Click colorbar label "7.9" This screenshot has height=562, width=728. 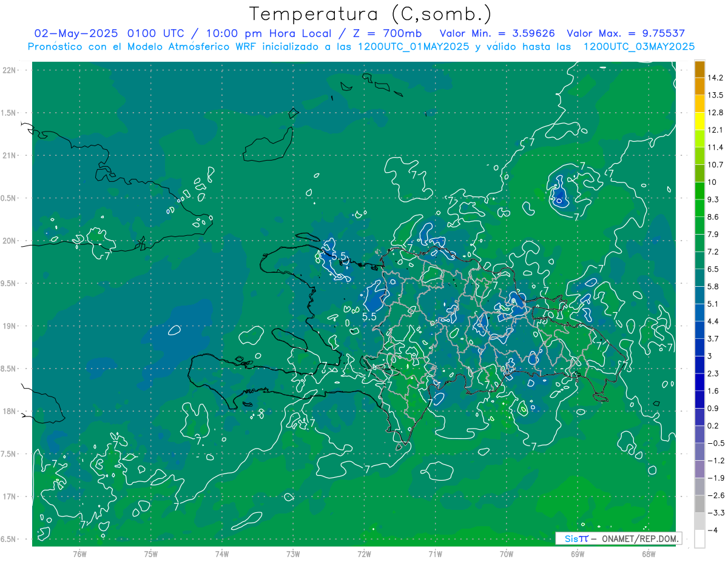[x=713, y=235]
